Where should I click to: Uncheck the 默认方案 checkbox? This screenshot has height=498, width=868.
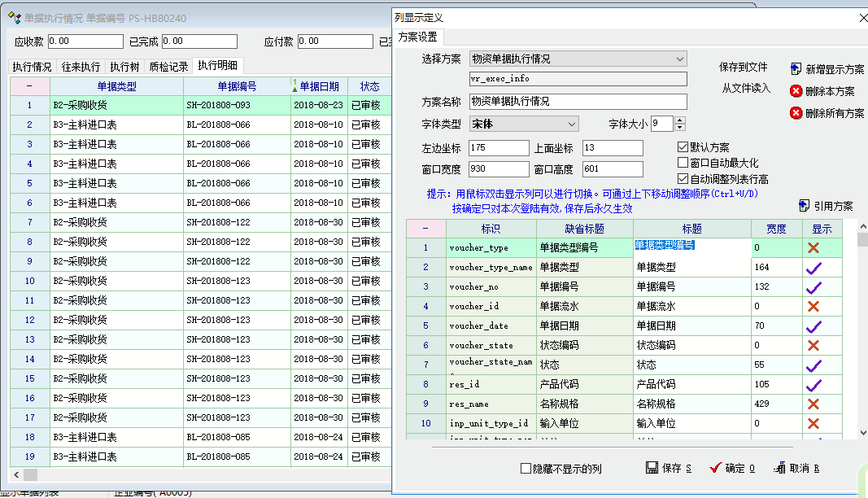click(x=683, y=147)
